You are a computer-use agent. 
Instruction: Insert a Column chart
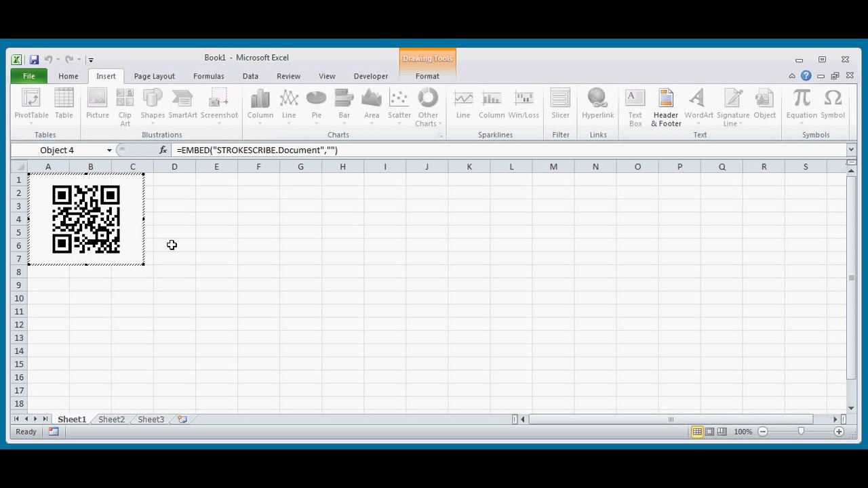coord(260,106)
